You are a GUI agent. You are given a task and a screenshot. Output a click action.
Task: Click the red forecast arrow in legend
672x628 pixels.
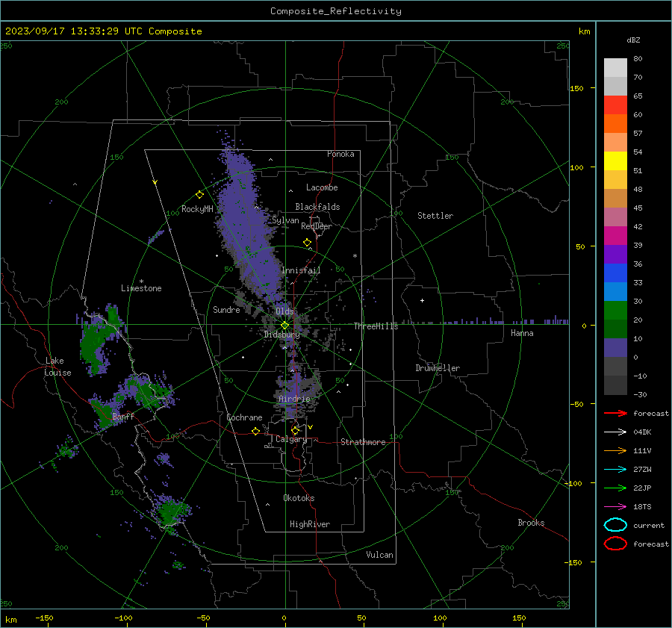click(x=615, y=413)
